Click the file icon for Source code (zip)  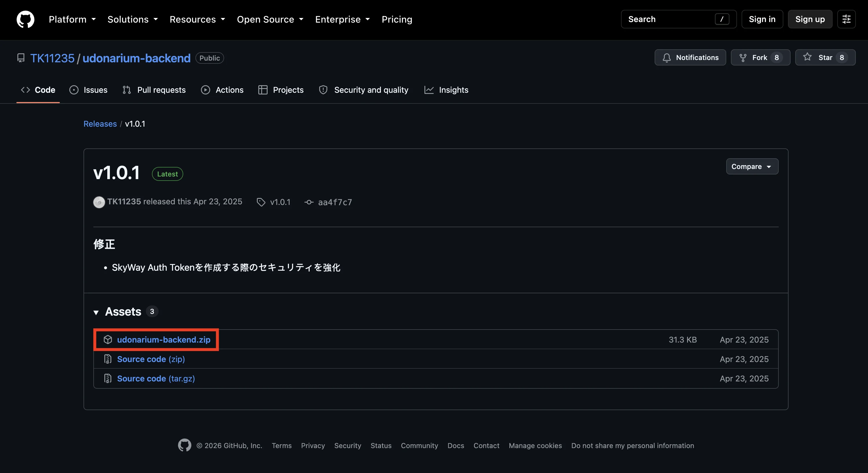pos(108,359)
